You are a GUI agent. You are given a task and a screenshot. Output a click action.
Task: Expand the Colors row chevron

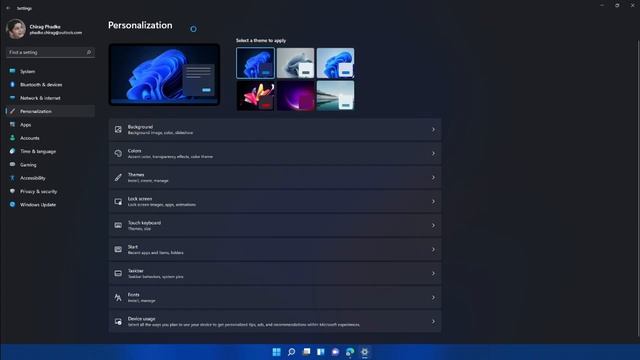pyautogui.click(x=433, y=153)
